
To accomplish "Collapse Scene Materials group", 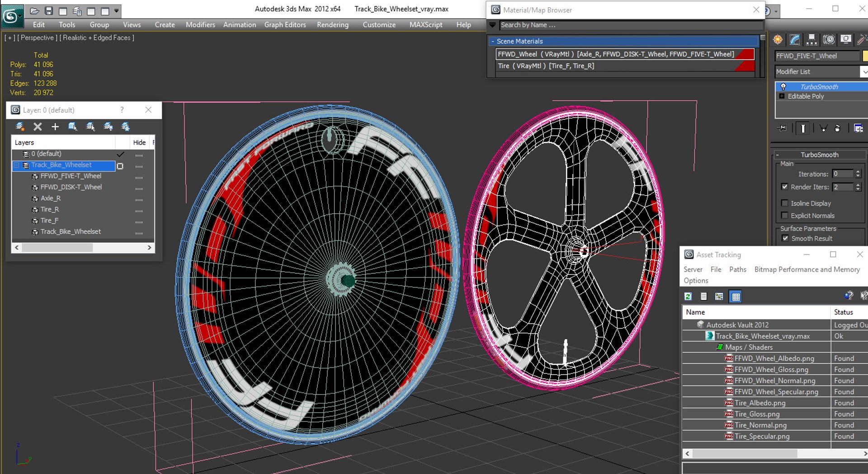I will (493, 41).
